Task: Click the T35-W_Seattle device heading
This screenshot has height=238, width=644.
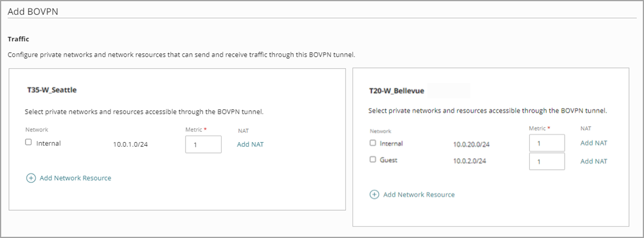Action: [52, 91]
